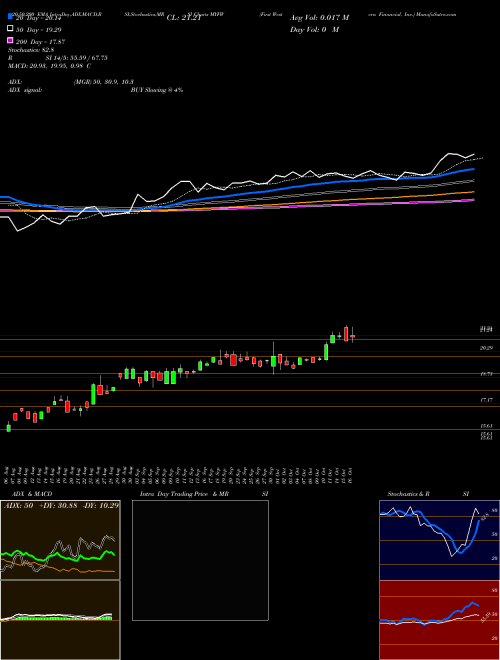Open the red RSI chart panel
The width and height of the screenshot is (500, 660).
point(439,620)
